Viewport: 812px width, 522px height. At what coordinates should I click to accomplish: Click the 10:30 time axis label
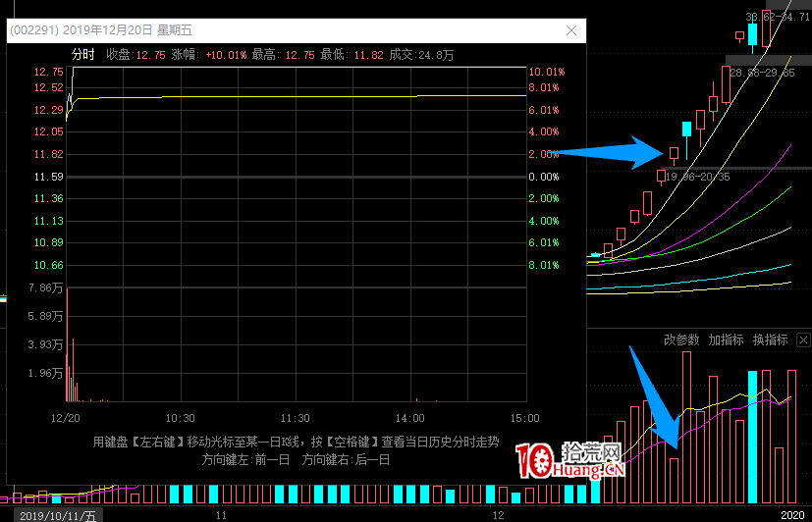point(181,418)
